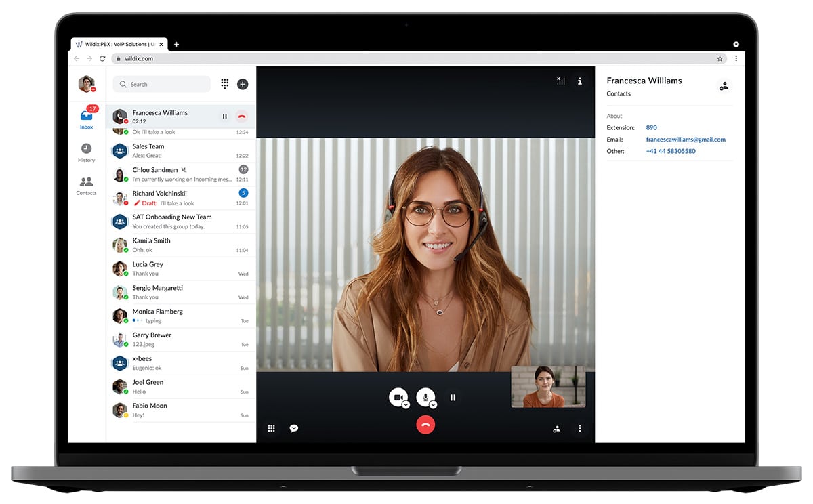Open the Kamila Smith conversation
The image size is (813, 504).
click(x=181, y=245)
